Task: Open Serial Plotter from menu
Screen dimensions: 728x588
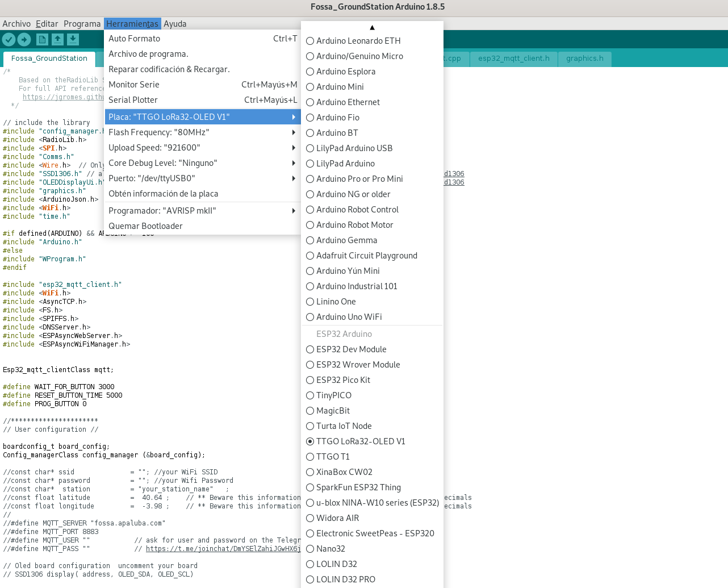Action: [x=202, y=100]
